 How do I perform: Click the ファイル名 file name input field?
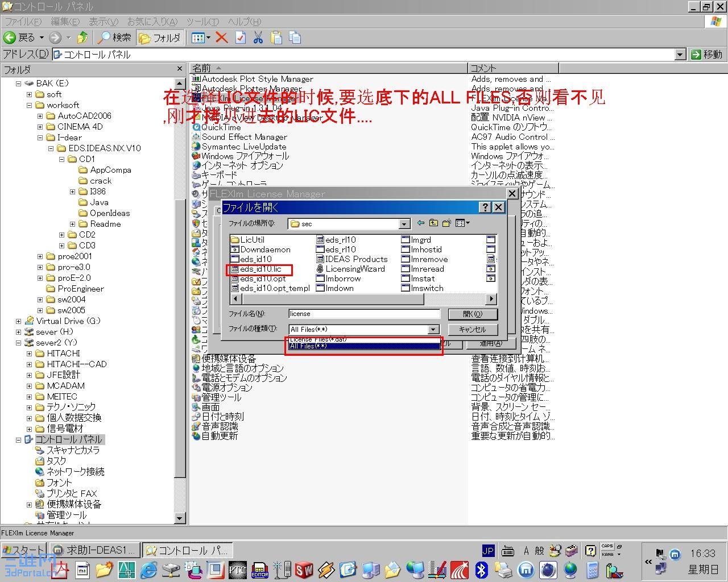pos(364,314)
